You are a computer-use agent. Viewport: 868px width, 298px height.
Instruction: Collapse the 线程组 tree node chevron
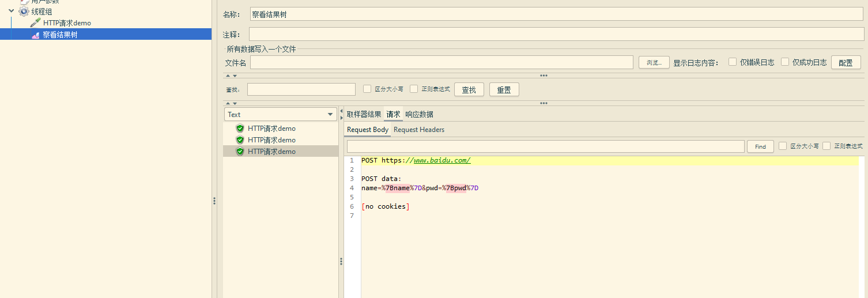pyautogui.click(x=11, y=11)
